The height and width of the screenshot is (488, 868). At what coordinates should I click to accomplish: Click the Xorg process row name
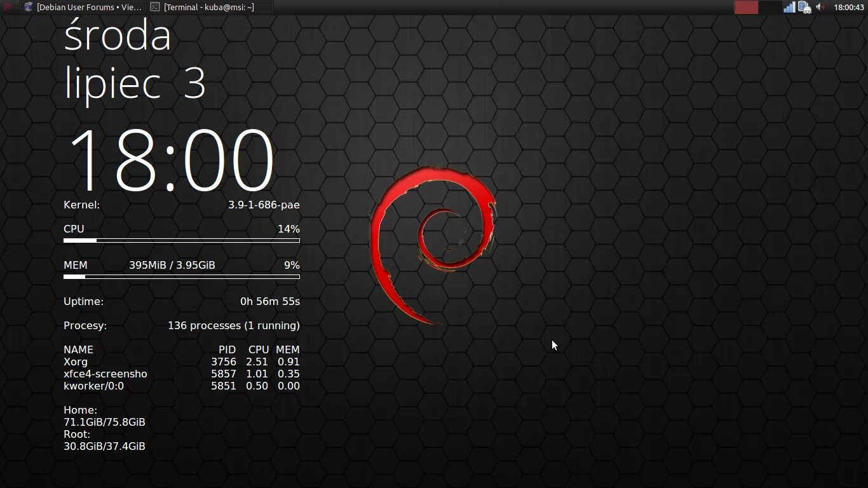[76, 362]
